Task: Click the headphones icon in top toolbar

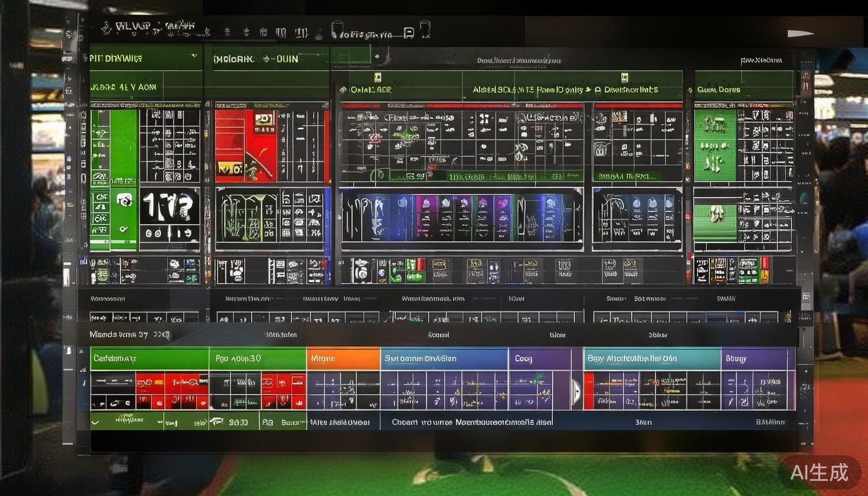Action: tap(336, 30)
